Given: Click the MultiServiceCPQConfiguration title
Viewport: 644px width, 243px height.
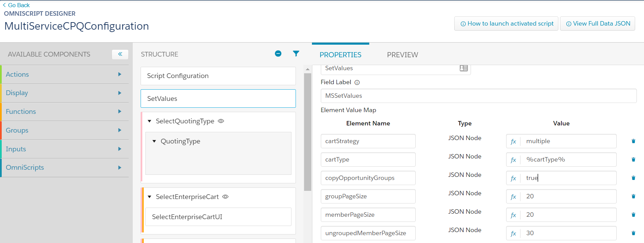Looking at the screenshot, I should (76, 26).
